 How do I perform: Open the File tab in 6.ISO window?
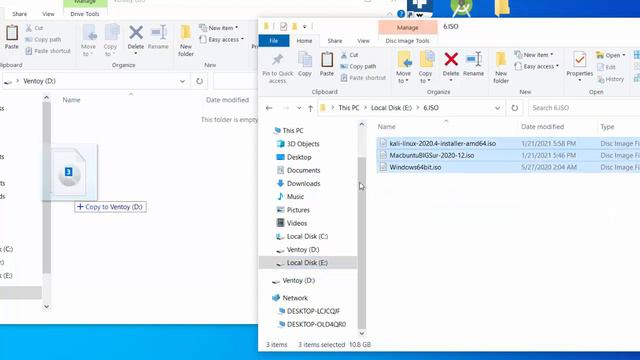[x=273, y=41]
